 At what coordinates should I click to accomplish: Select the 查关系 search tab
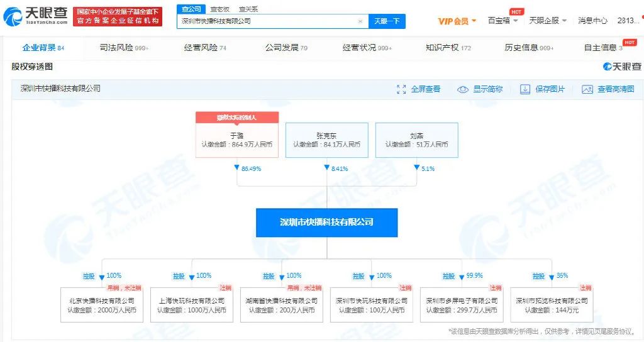click(248, 9)
